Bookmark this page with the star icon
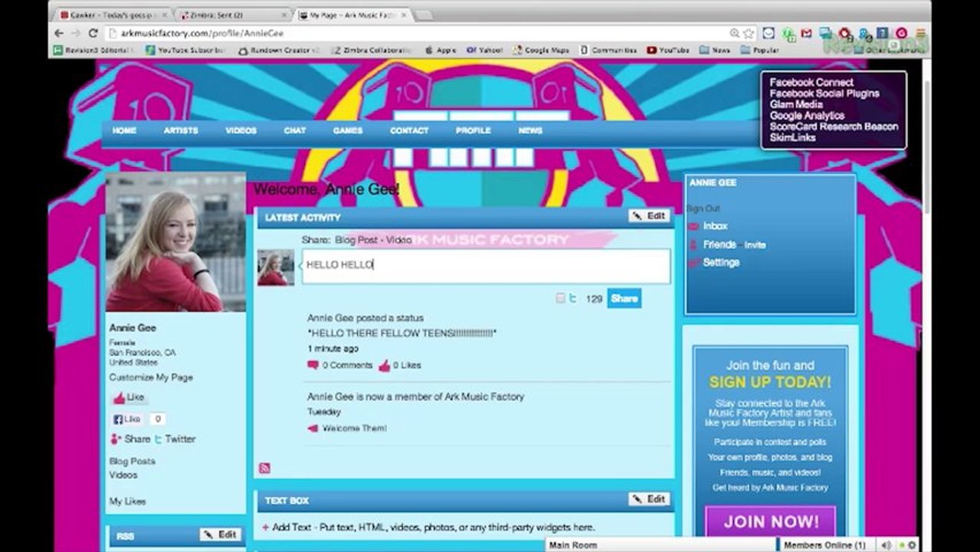980x552 pixels. click(x=749, y=33)
